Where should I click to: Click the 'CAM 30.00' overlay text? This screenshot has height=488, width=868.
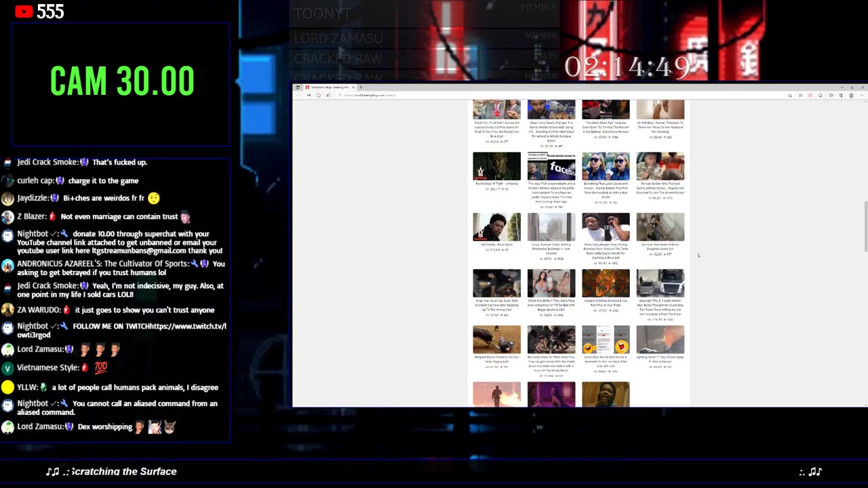(122, 81)
